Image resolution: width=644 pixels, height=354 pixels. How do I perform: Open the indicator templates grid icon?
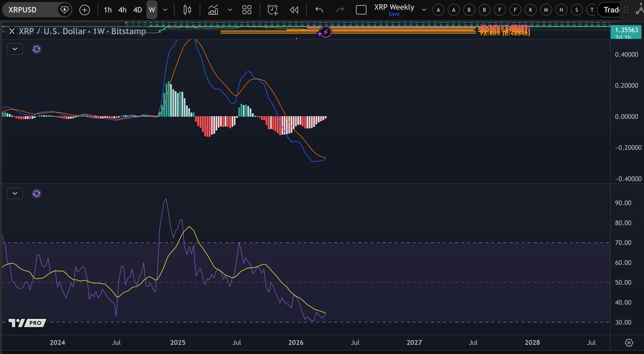pyautogui.click(x=246, y=10)
